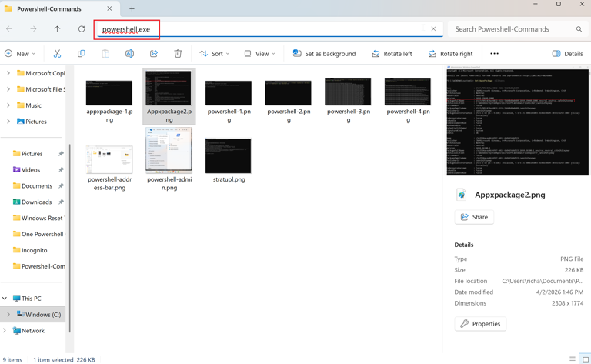Select Network in navigation pane

click(28, 330)
